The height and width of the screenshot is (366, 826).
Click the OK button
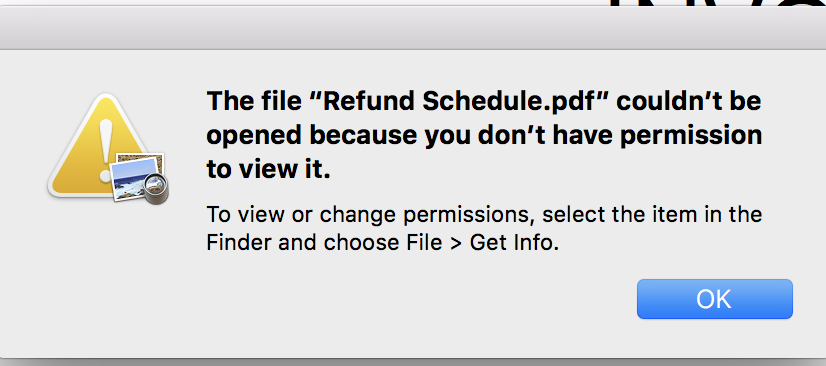point(714,299)
